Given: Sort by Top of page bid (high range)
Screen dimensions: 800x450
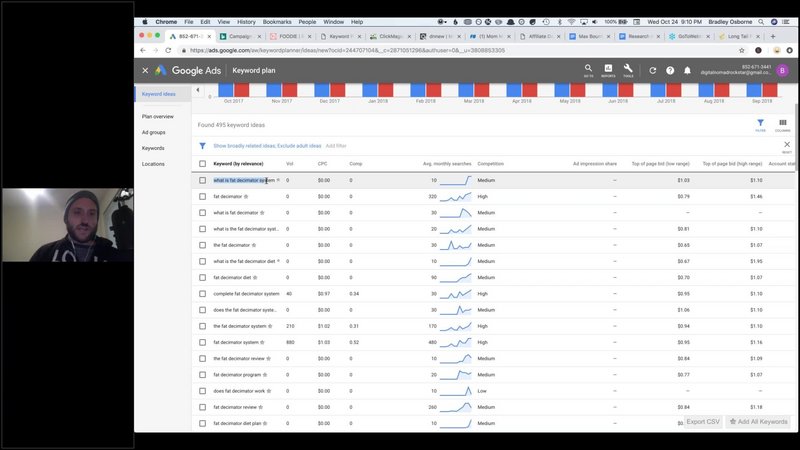Looking at the screenshot, I should tap(732, 164).
